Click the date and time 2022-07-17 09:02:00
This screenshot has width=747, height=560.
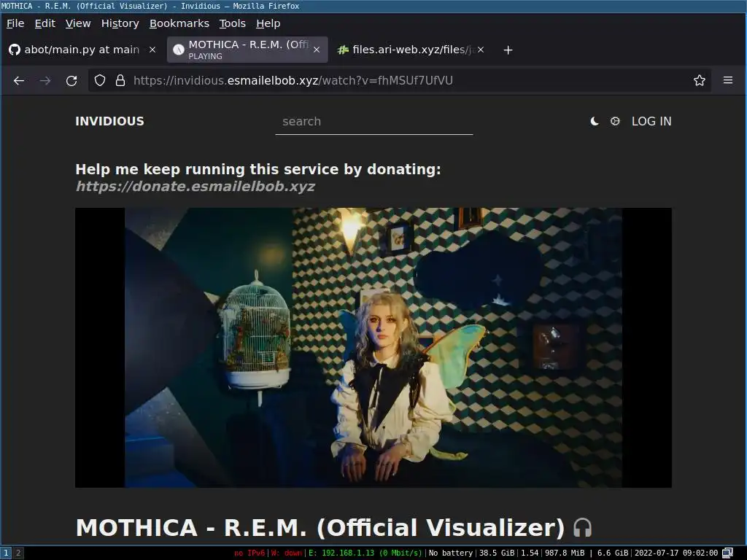(676, 553)
